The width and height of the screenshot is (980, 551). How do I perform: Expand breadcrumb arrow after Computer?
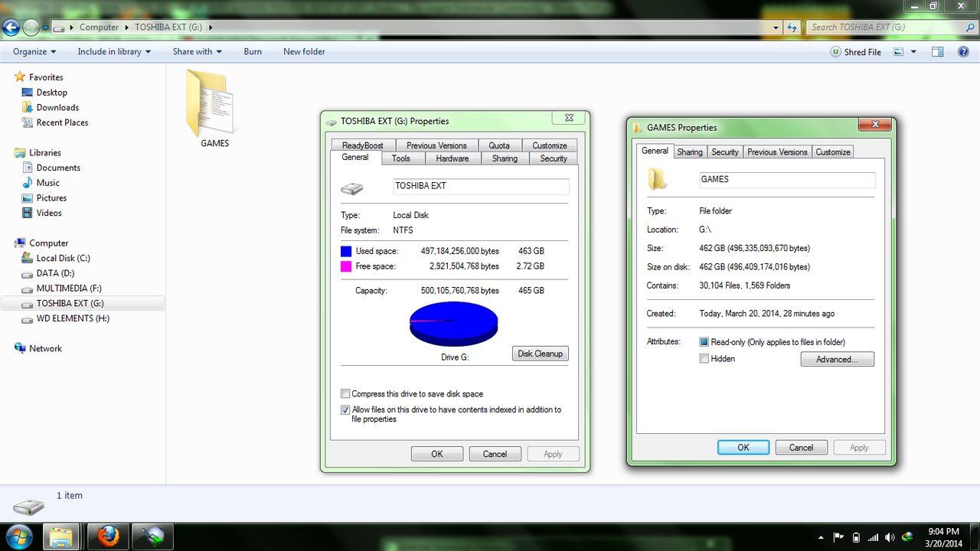pos(126,28)
